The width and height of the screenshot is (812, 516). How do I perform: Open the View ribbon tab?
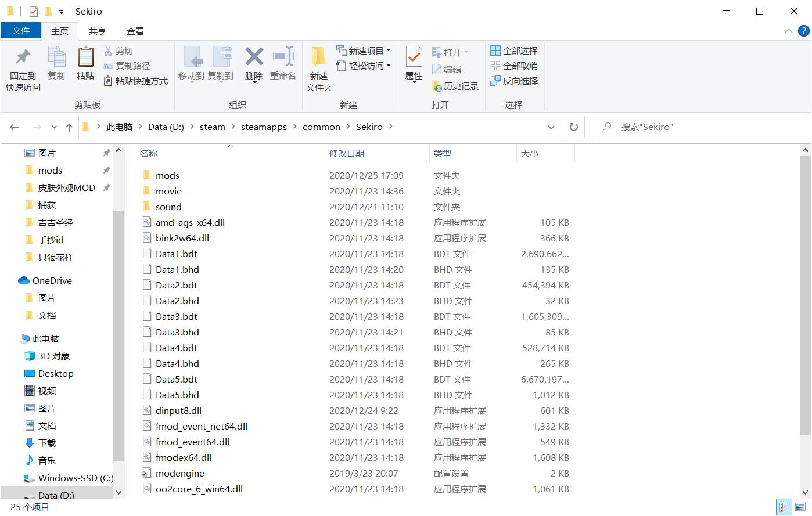coord(135,31)
